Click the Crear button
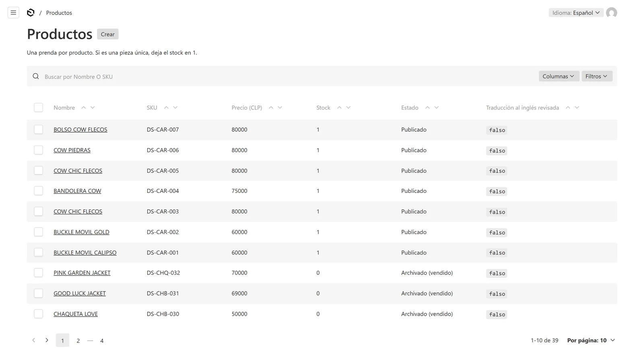 (x=107, y=34)
